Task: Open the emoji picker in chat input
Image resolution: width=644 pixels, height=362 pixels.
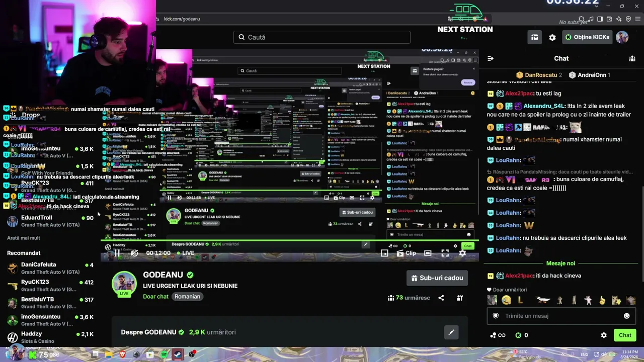Action: tap(626, 316)
